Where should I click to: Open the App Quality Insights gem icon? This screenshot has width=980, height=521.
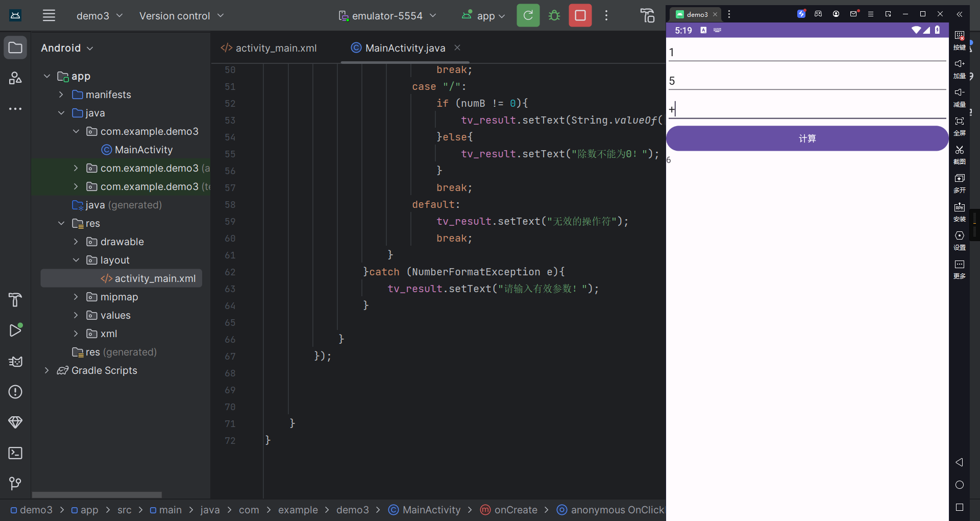[x=15, y=422]
